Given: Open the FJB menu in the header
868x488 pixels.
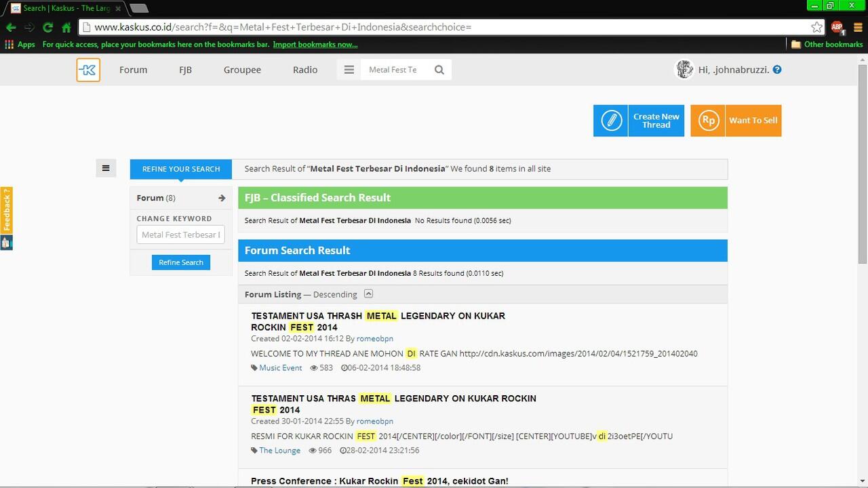Looking at the screenshot, I should coord(185,70).
